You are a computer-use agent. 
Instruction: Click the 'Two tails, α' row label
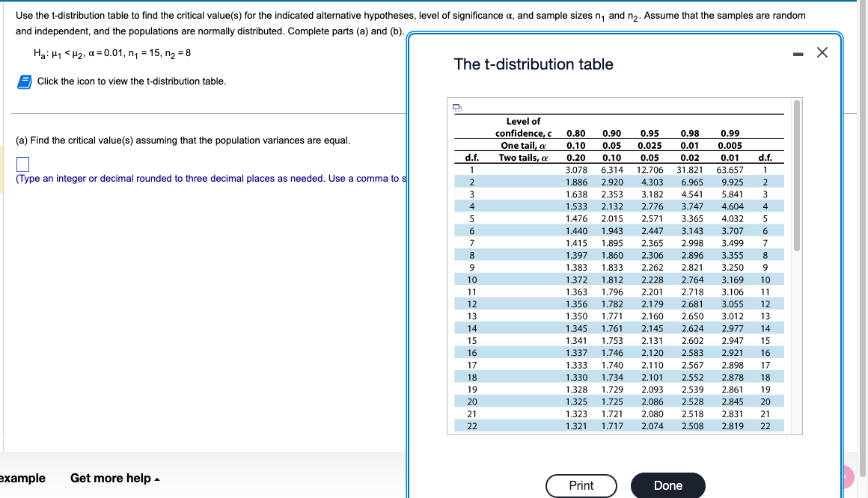[x=523, y=158]
